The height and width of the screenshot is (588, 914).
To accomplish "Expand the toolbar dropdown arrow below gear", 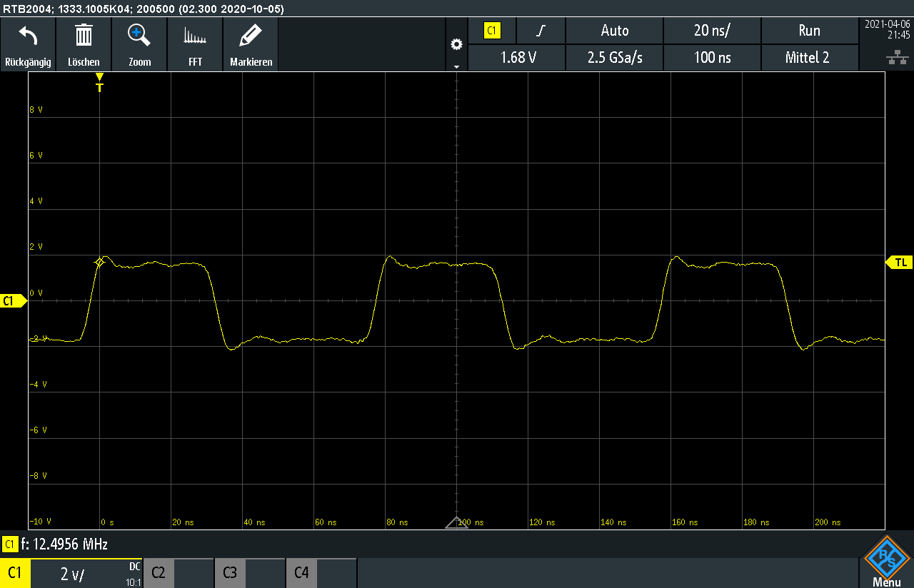I will (456, 66).
